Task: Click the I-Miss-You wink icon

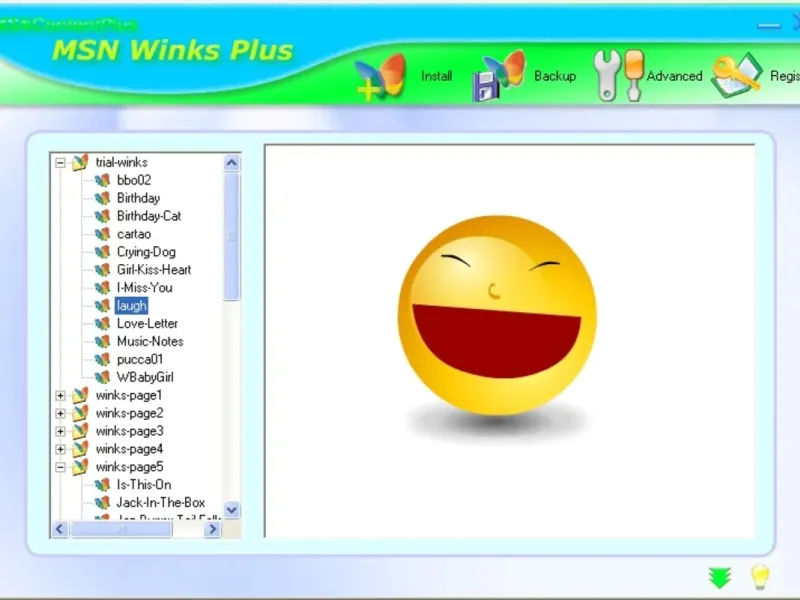Action: coord(103,288)
